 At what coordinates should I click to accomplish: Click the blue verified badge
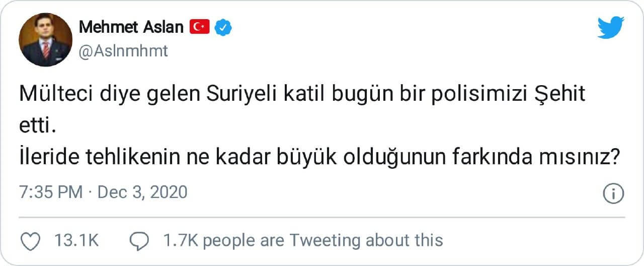[x=223, y=27]
